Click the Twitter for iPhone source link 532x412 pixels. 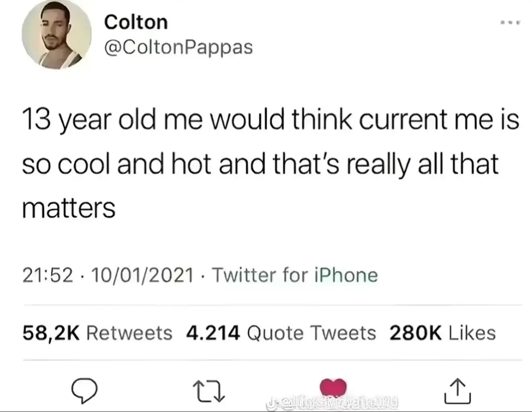[295, 275]
